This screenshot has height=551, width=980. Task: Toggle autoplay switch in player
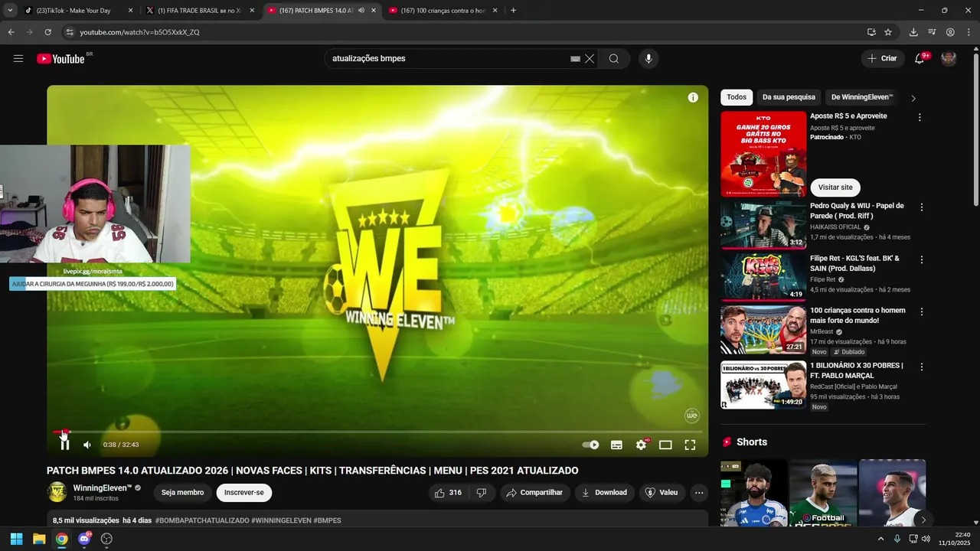click(x=590, y=445)
